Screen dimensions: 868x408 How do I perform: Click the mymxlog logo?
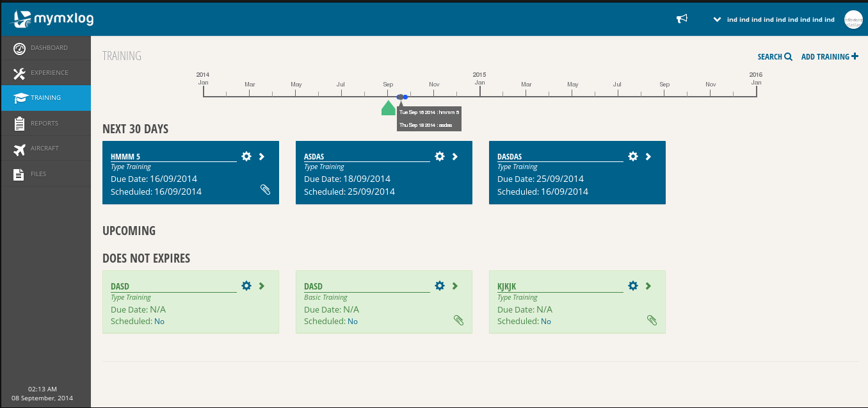click(x=53, y=19)
